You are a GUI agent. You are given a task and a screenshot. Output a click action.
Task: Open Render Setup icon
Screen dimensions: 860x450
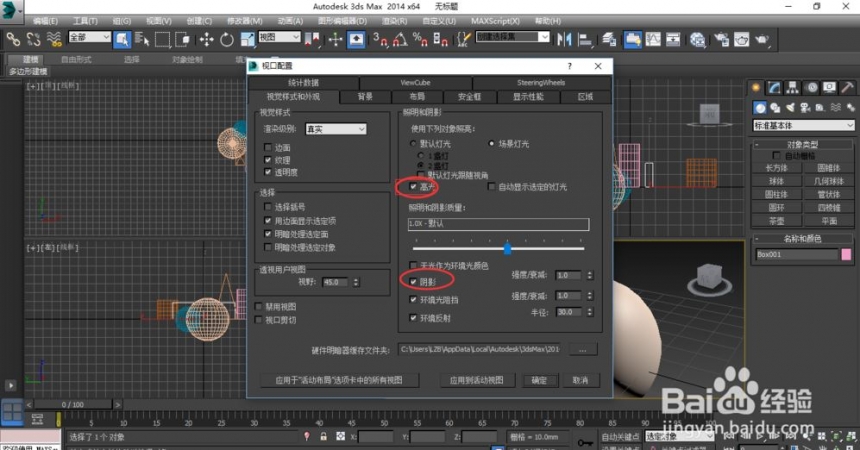coord(721,39)
